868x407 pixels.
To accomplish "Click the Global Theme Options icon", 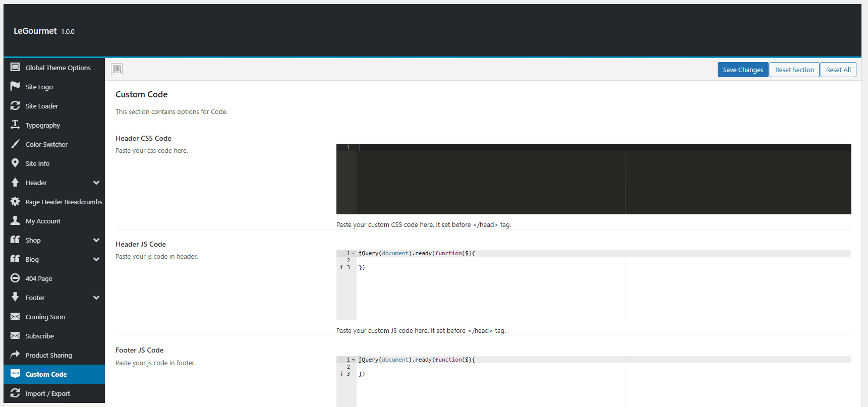I will pos(15,67).
